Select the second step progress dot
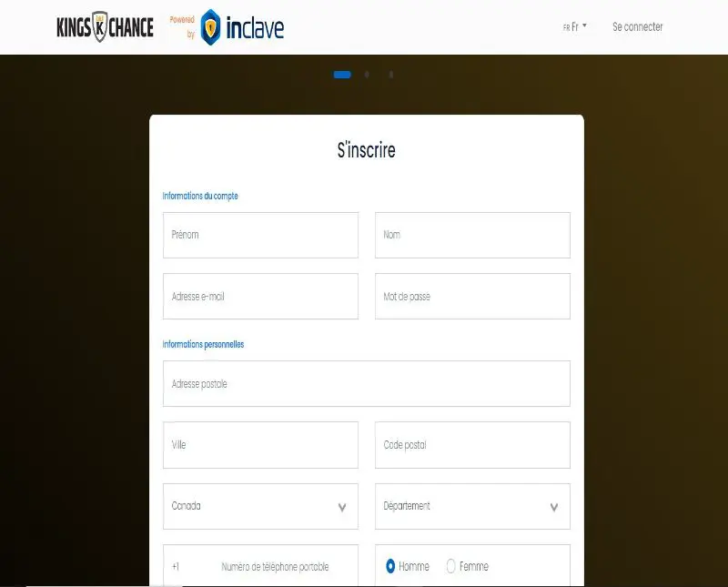This screenshot has height=587, width=728. click(367, 75)
